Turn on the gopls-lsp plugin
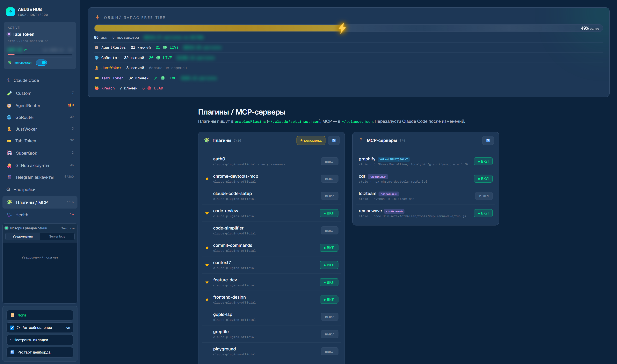617x364 pixels. click(330, 317)
